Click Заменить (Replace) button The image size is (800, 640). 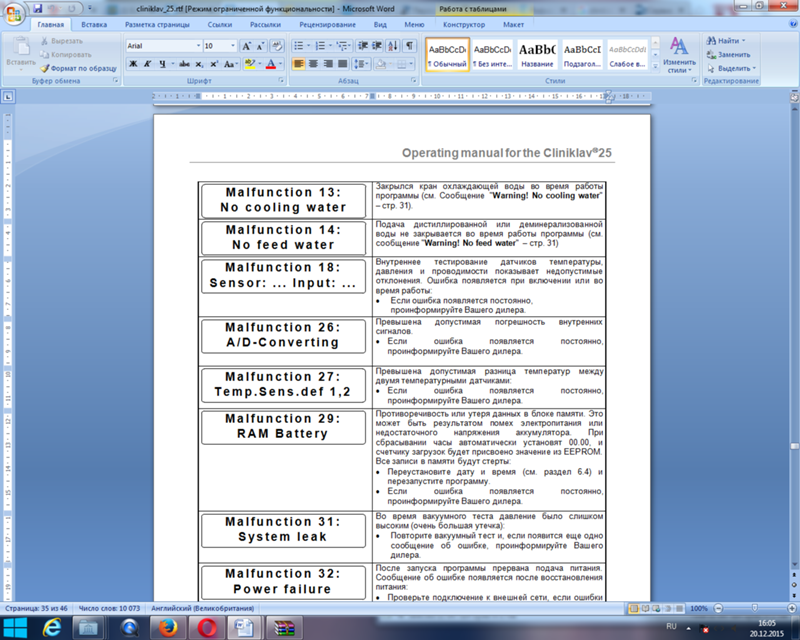point(729,55)
